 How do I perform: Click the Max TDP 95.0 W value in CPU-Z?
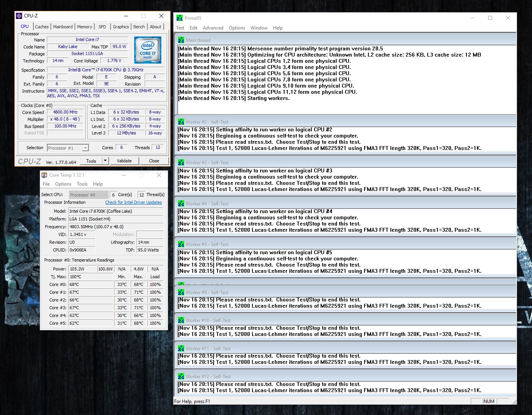[x=119, y=47]
